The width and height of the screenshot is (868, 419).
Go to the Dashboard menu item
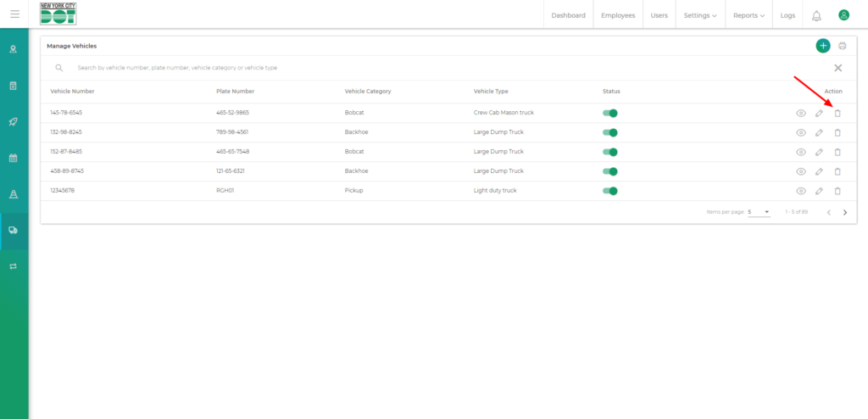[x=568, y=15]
